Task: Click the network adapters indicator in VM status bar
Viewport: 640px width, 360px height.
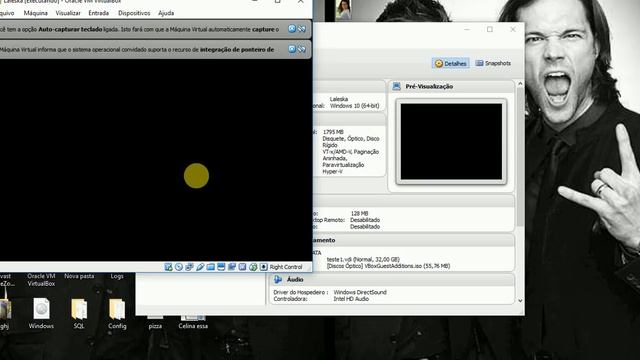Action: coord(189,267)
